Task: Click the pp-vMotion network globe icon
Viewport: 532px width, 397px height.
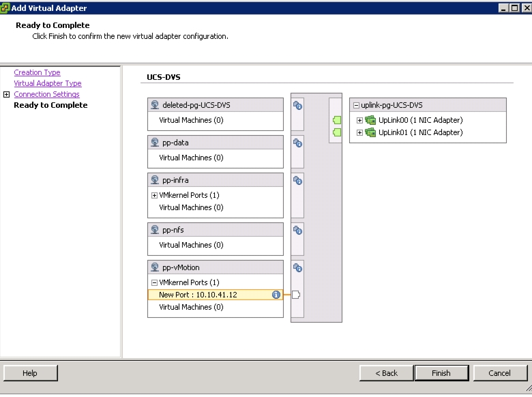Action: pyautogui.click(x=155, y=267)
